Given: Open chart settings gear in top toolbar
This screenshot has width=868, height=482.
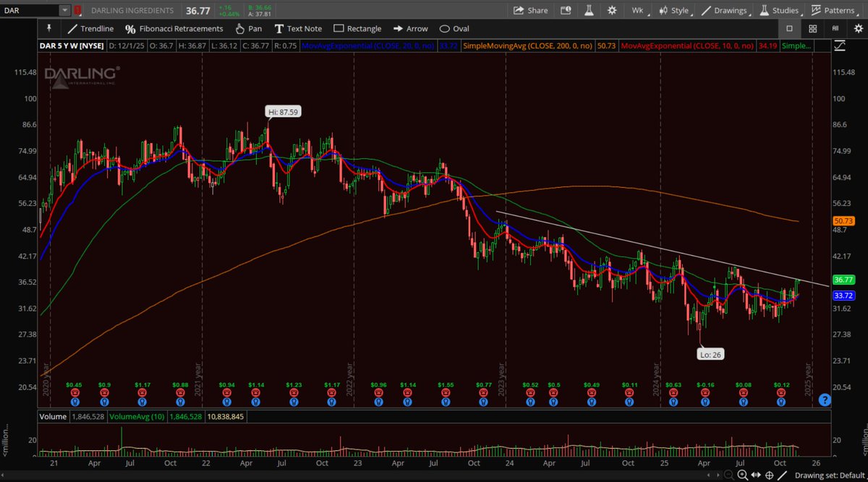Looking at the screenshot, I should [x=612, y=10].
